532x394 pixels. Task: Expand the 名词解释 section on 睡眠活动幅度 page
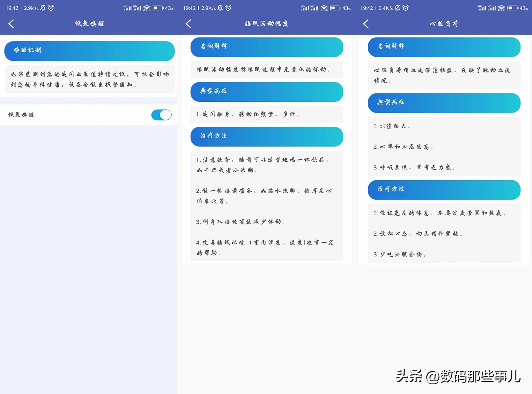266,47
